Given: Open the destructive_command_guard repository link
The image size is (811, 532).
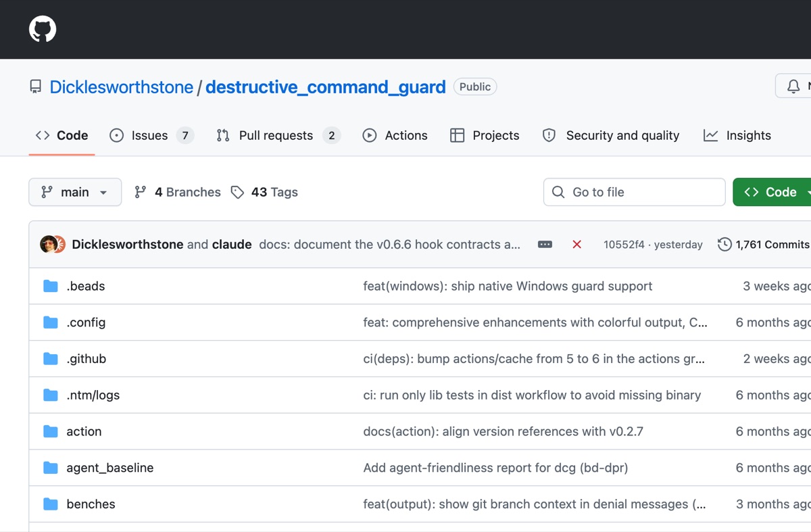Looking at the screenshot, I should point(326,87).
